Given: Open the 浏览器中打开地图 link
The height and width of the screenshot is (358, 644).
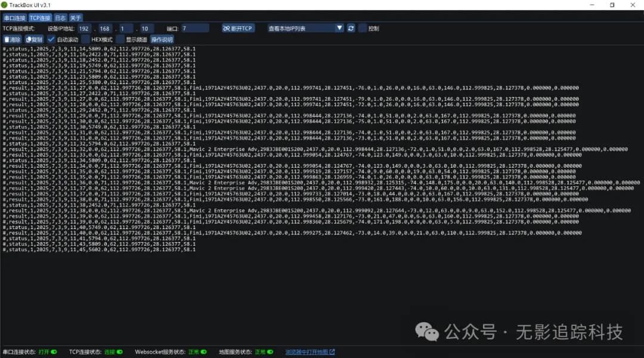Looking at the screenshot, I should (310, 352).
